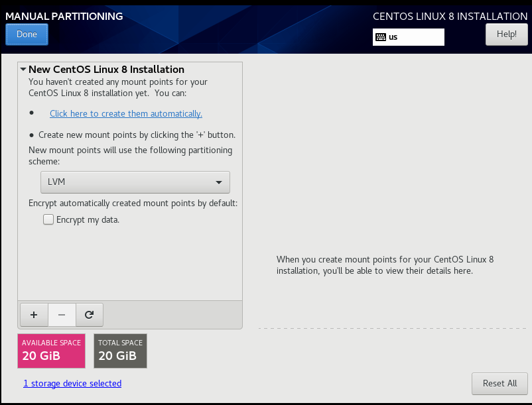Screen dimensions: 532x405
Task: Click the Reset All button
Action: click(499, 384)
